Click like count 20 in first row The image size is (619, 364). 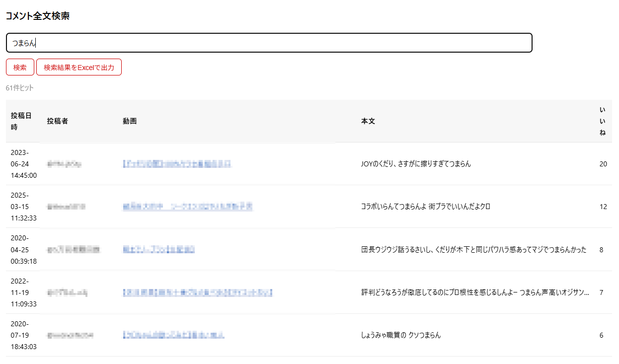point(603,164)
